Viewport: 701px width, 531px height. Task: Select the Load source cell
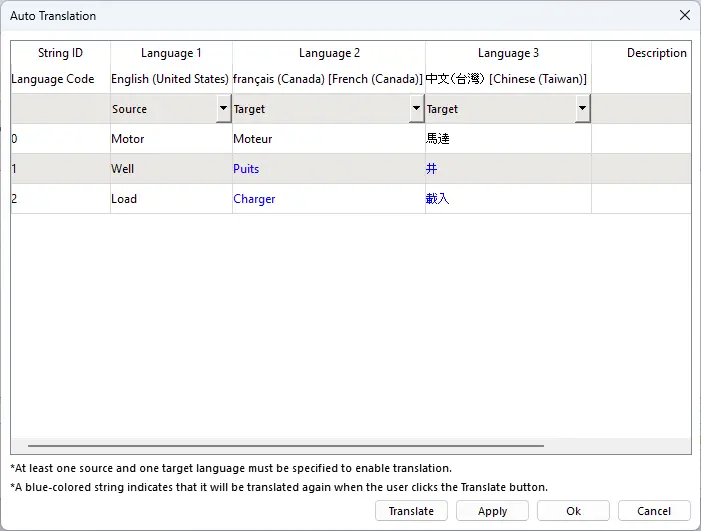[171, 198]
